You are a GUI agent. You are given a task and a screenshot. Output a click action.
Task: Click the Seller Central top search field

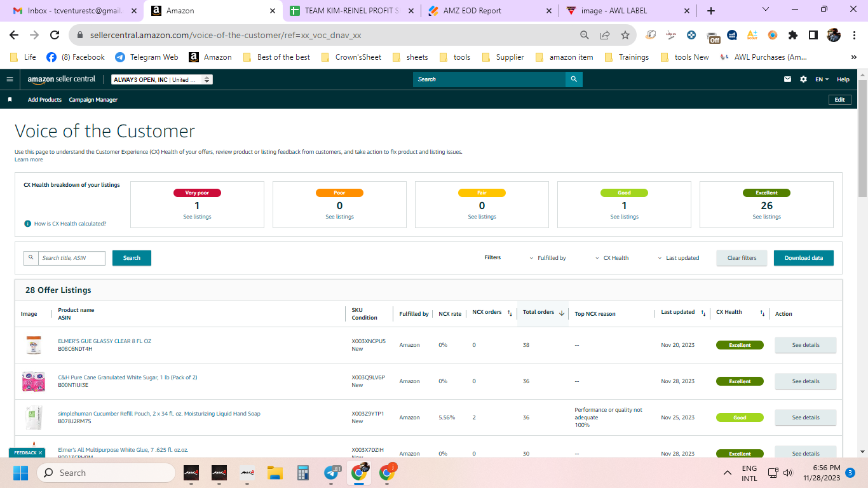489,79
